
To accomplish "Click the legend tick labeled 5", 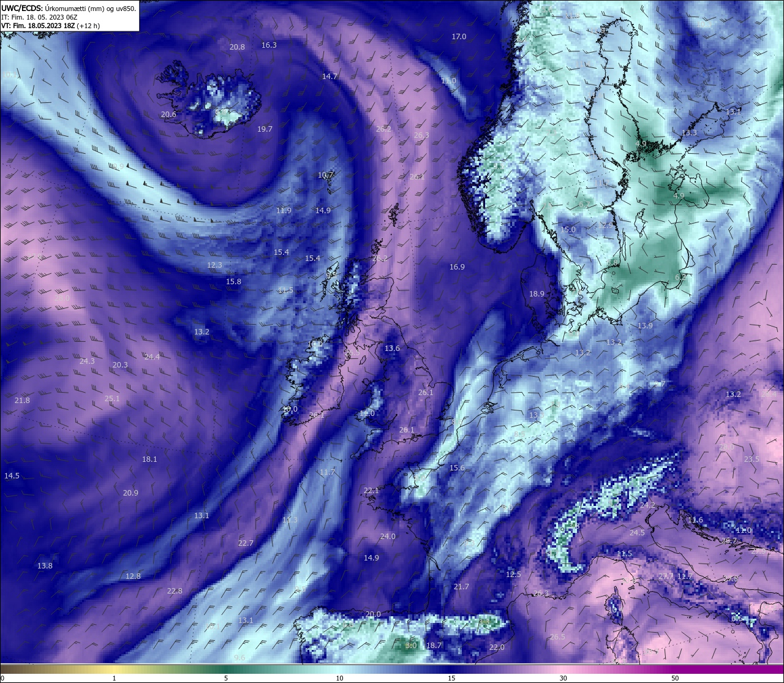I will (x=226, y=678).
